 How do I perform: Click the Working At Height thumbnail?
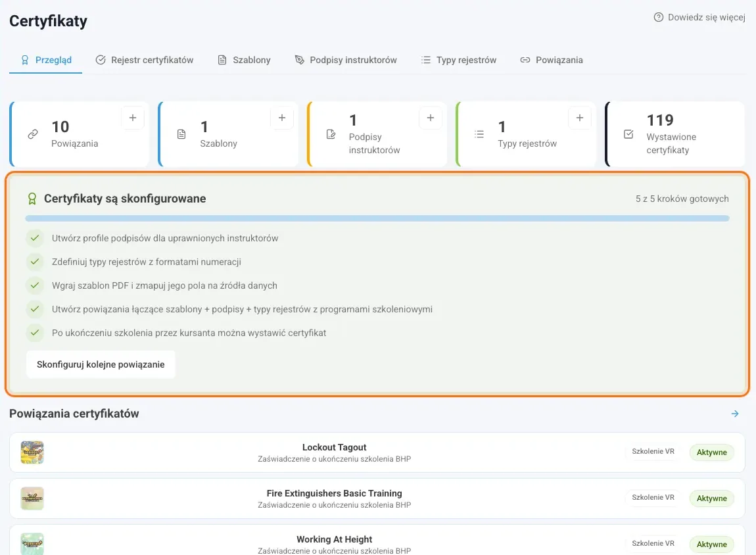[32, 544]
